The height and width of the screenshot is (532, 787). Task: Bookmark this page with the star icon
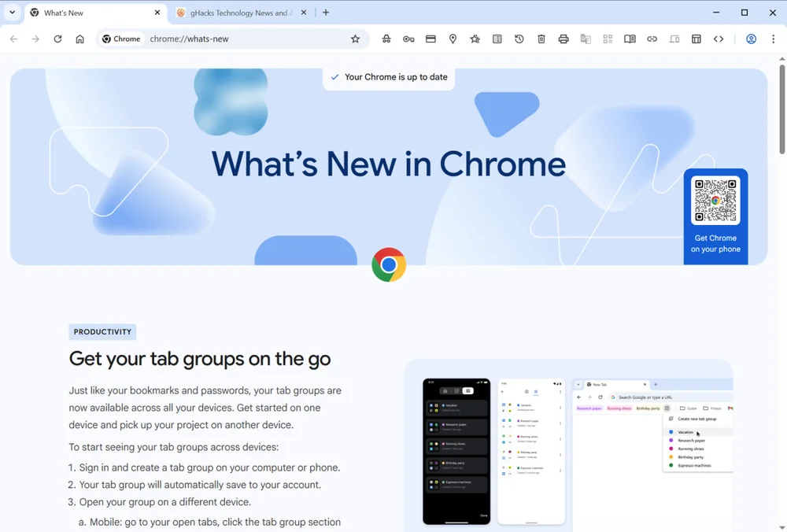pyautogui.click(x=356, y=39)
